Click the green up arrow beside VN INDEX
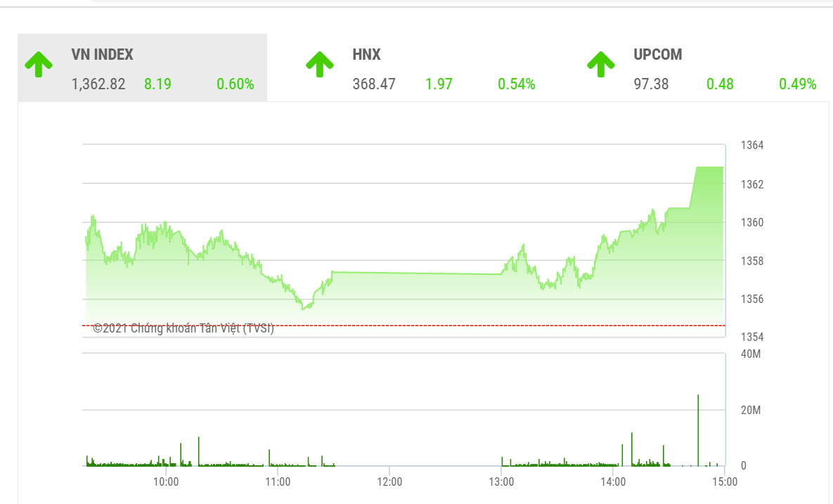 click(x=39, y=65)
